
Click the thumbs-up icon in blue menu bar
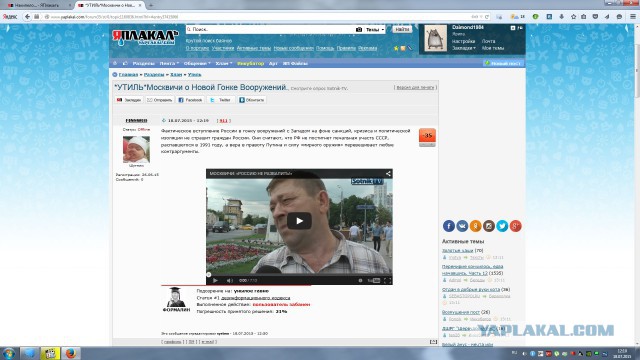click(x=125, y=63)
